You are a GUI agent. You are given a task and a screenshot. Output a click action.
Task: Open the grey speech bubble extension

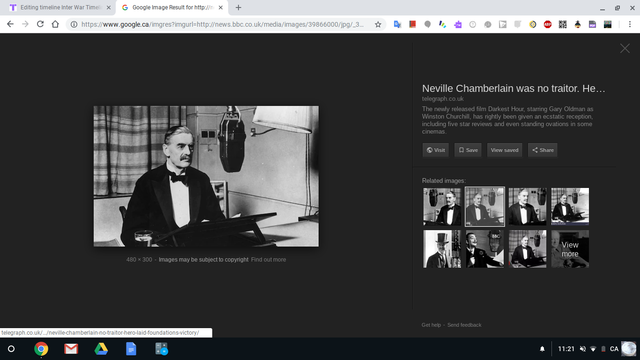click(427, 24)
